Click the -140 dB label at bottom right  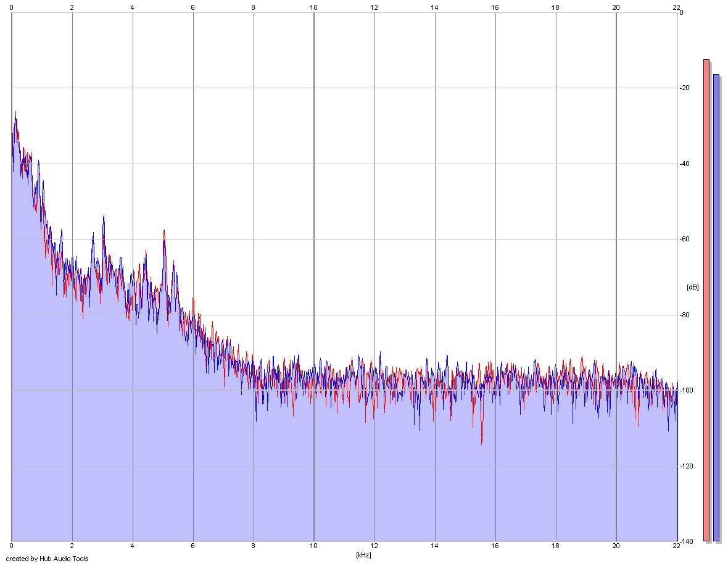click(686, 541)
